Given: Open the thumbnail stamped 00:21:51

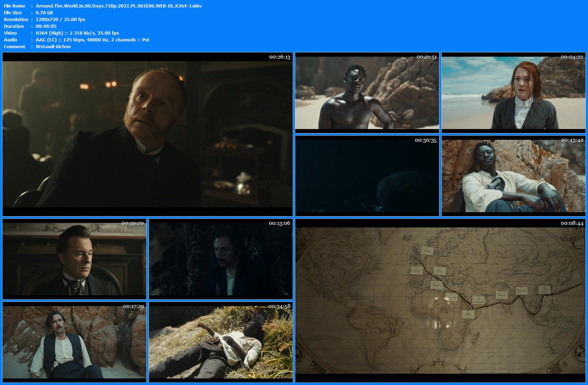Looking at the screenshot, I should [367, 93].
